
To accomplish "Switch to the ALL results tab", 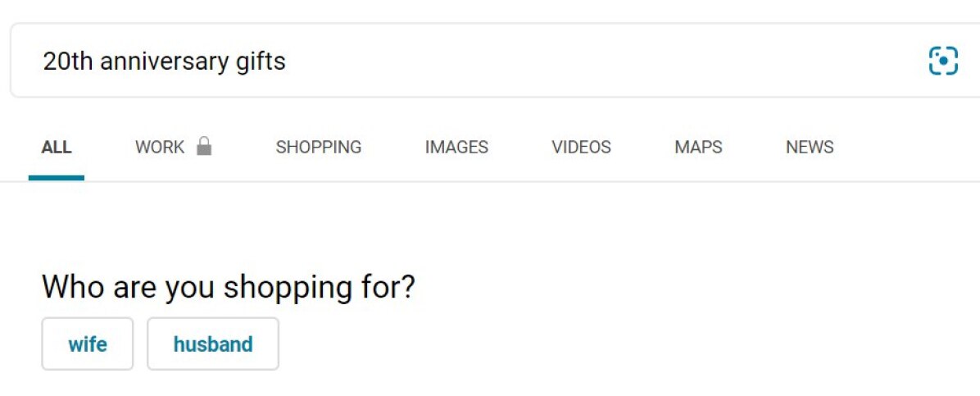I will click(x=57, y=148).
